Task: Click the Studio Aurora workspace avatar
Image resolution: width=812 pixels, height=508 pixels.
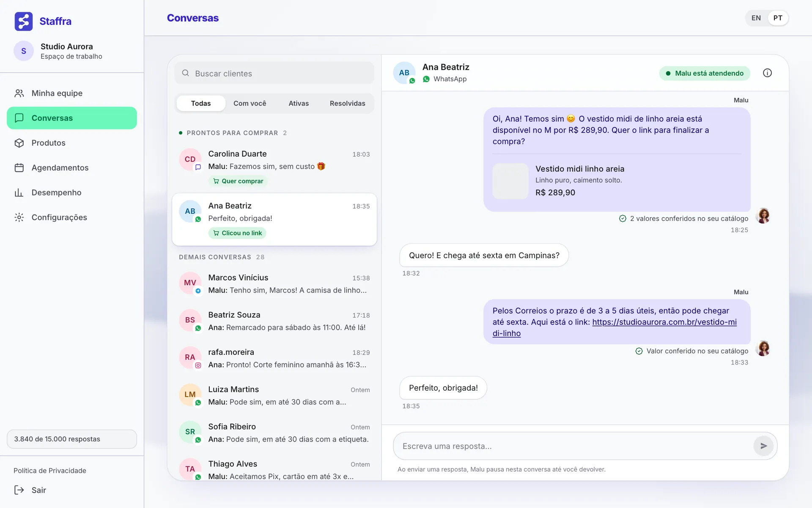Action: pos(24,51)
